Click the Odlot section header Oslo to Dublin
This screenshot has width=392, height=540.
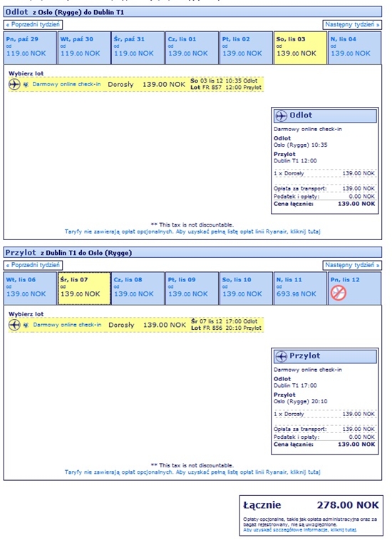[x=192, y=12]
